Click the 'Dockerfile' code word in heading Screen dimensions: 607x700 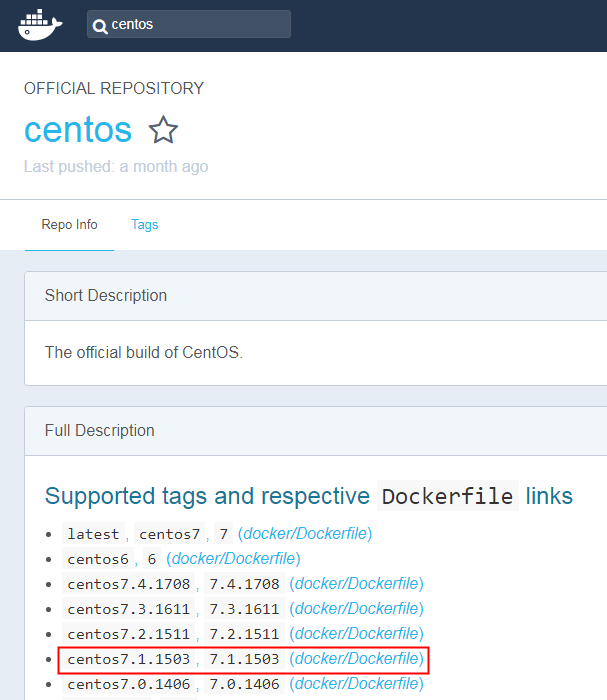pyautogui.click(x=448, y=496)
